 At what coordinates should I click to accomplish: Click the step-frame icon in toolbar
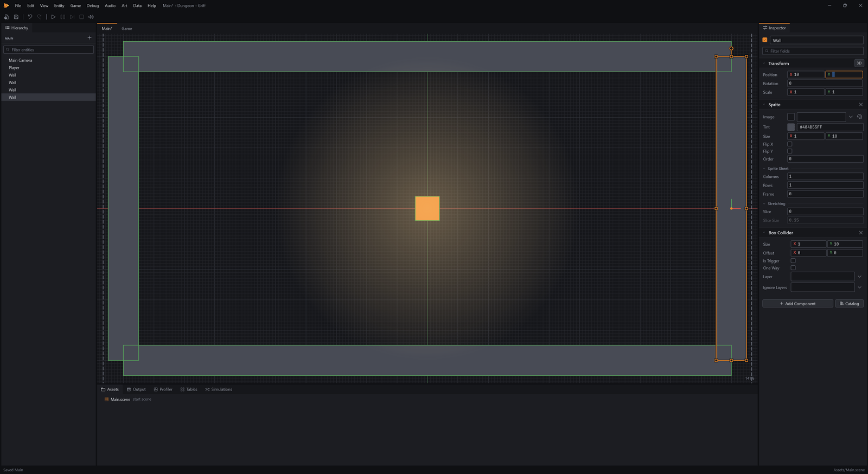point(72,17)
